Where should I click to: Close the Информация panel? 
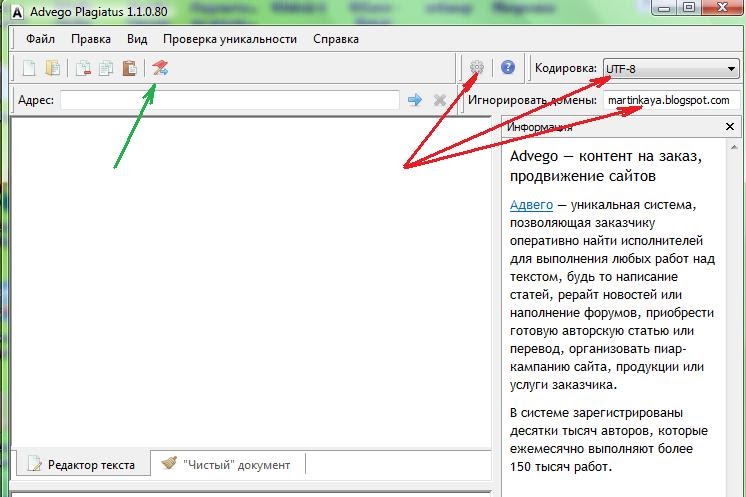click(x=730, y=127)
